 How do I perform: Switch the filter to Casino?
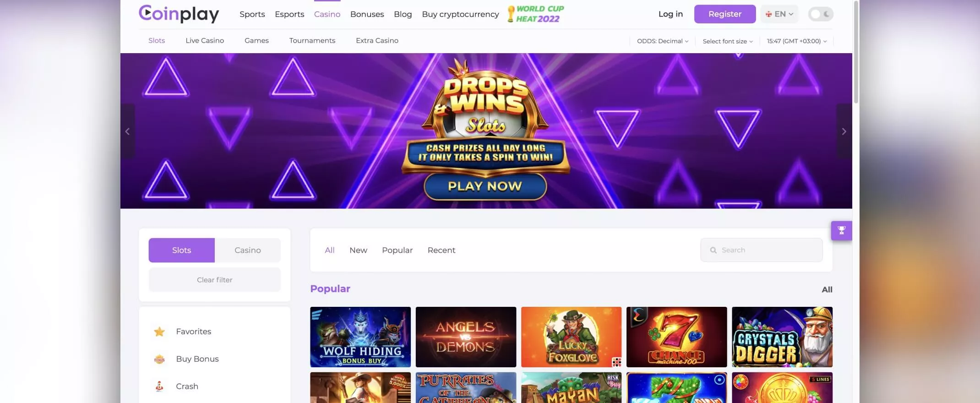pos(248,250)
